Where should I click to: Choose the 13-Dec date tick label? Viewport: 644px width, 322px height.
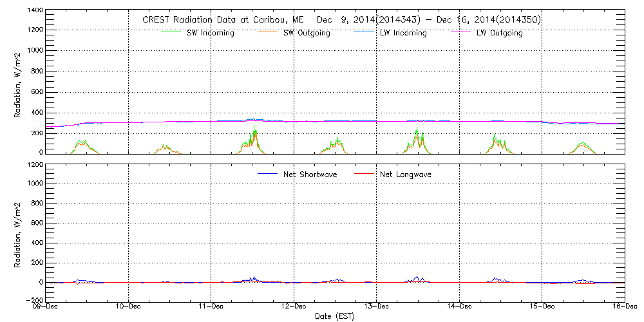[377, 307]
